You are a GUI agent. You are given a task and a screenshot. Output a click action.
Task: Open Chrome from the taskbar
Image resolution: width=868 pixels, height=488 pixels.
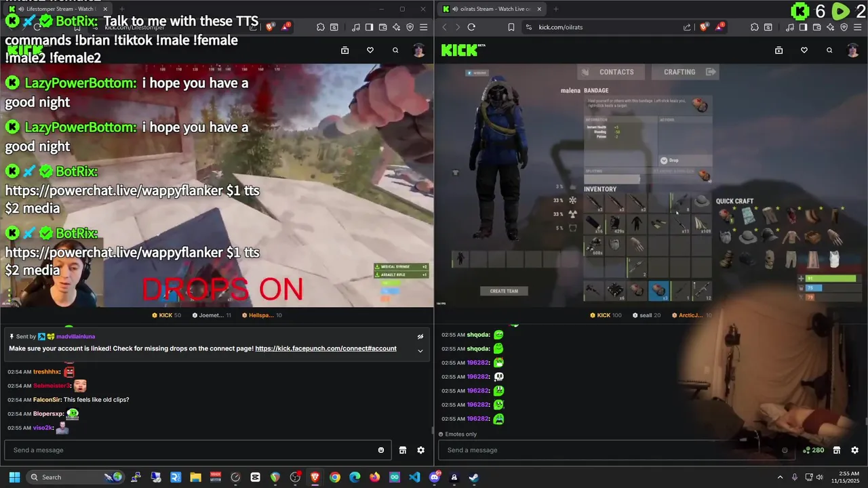pyautogui.click(x=335, y=477)
